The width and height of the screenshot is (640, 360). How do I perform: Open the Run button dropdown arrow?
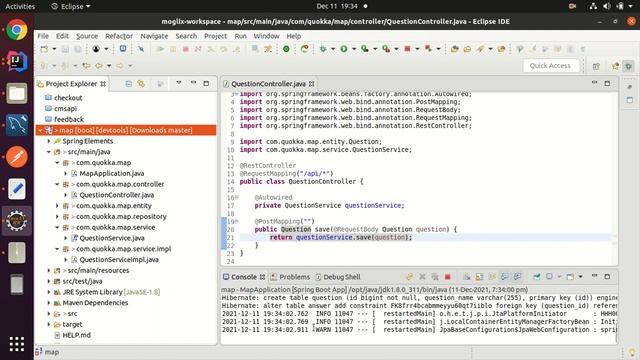pos(353,49)
